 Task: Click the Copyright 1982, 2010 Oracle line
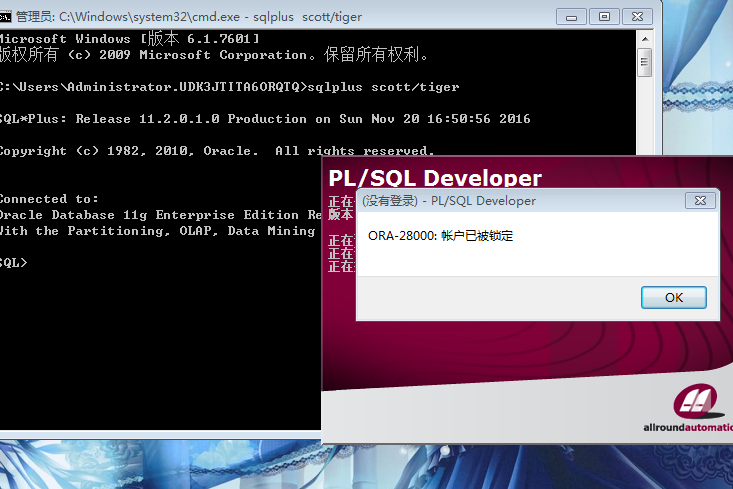[217, 151]
